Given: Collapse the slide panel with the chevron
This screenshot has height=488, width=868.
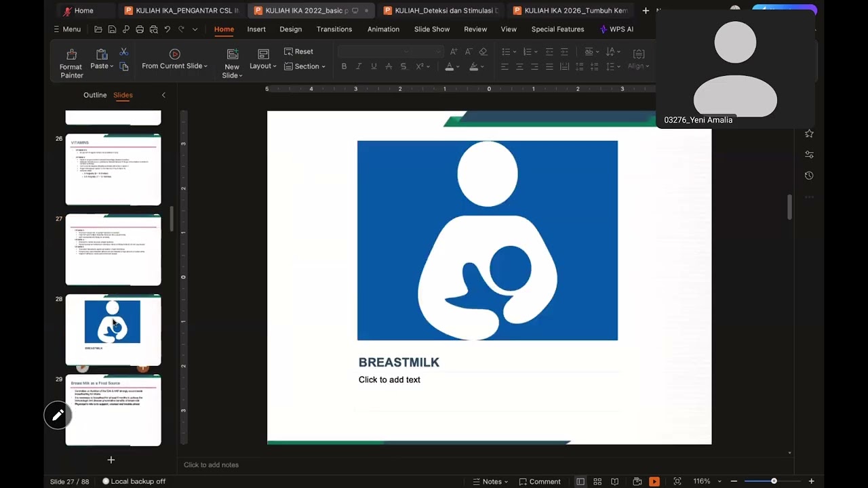Looking at the screenshot, I should [163, 95].
